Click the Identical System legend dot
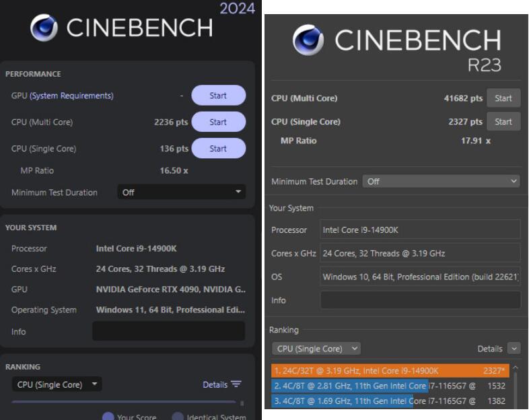This screenshot has height=420, width=529. (177, 416)
